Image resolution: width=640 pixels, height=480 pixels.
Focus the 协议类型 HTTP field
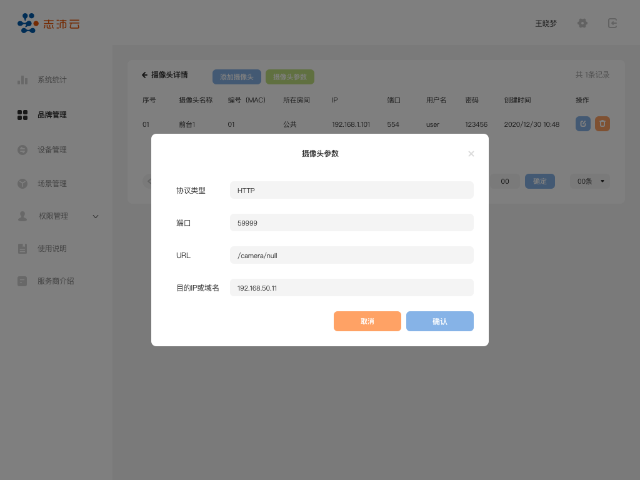[352, 190]
